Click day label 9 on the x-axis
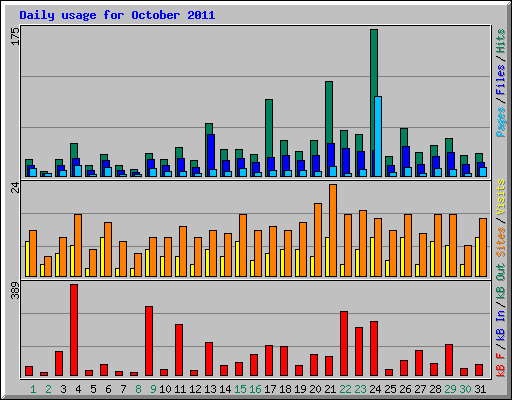The width and height of the screenshot is (512, 400). tap(153, 389)
